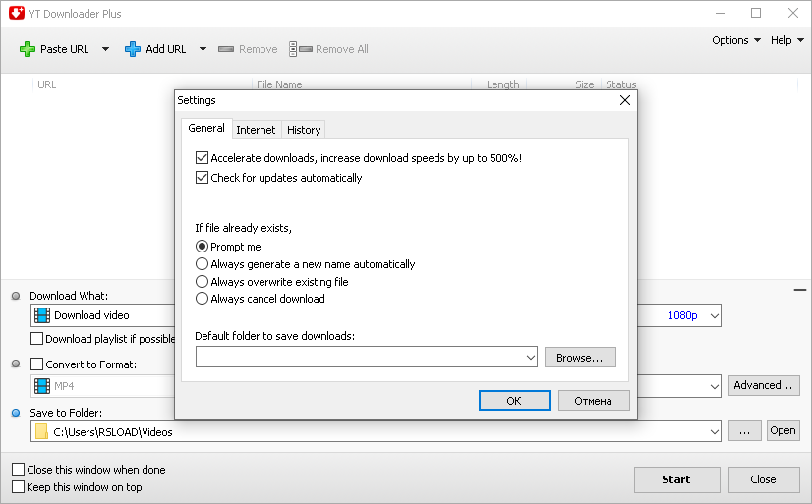The width and height of the screenshot is (812, 504).
Task: Uncheck Check for updates automatically
Action: tap(203, 178)
